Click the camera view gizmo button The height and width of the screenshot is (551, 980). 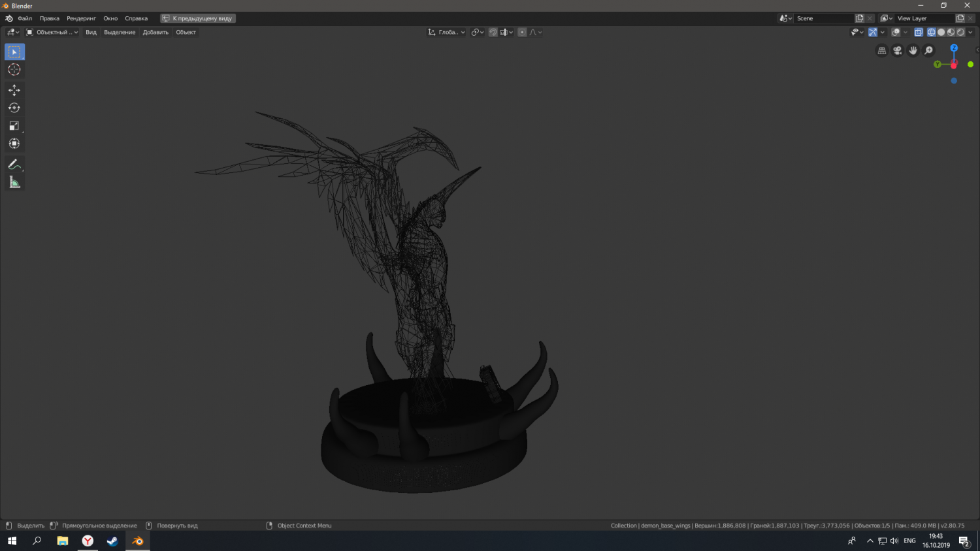(898, 51)
